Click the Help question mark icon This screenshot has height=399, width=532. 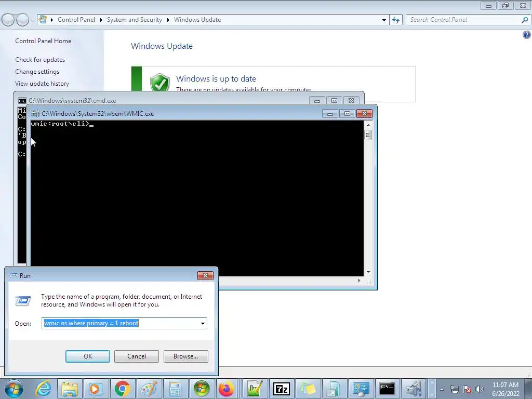tap(527, 35)
